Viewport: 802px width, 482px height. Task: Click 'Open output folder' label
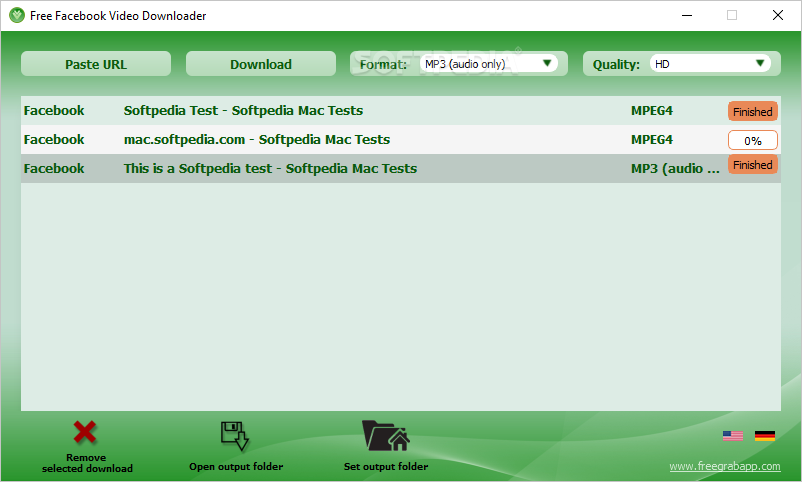[236, 467]
